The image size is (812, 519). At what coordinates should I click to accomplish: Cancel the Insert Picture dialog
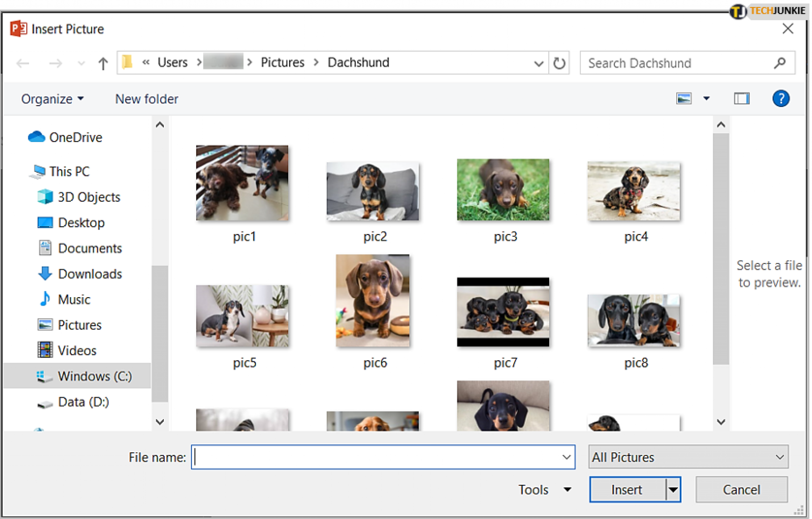(741, 489)
